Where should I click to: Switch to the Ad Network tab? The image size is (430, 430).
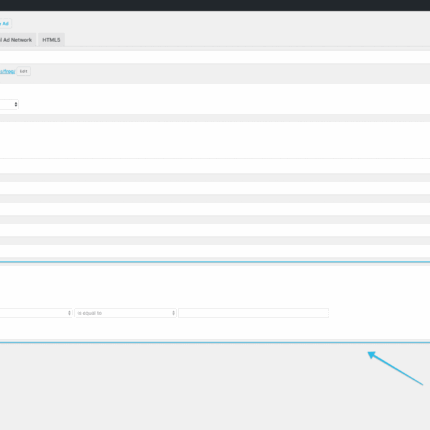[x=17, y=40]
